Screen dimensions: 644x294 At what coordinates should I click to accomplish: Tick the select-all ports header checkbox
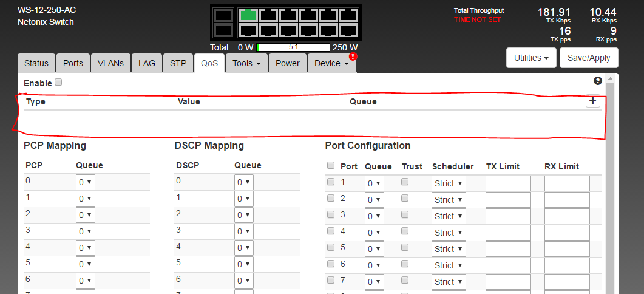(x=331, y=166)
